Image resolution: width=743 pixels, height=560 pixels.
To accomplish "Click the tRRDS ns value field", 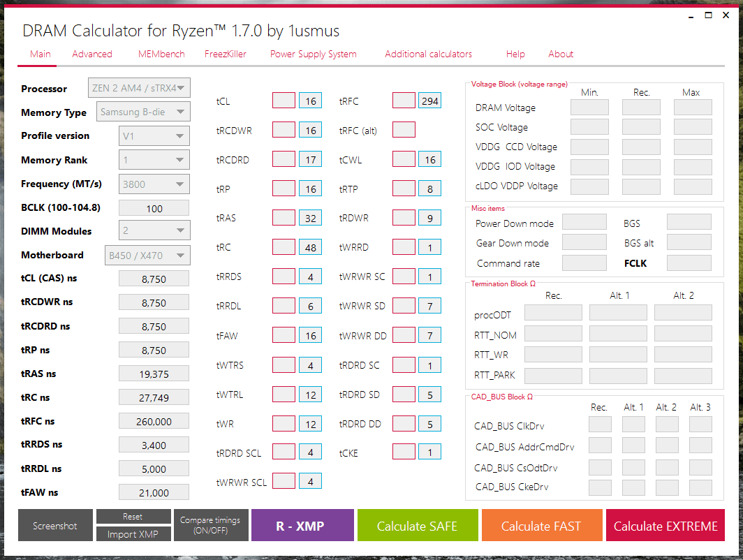I will tap(154, 444).
